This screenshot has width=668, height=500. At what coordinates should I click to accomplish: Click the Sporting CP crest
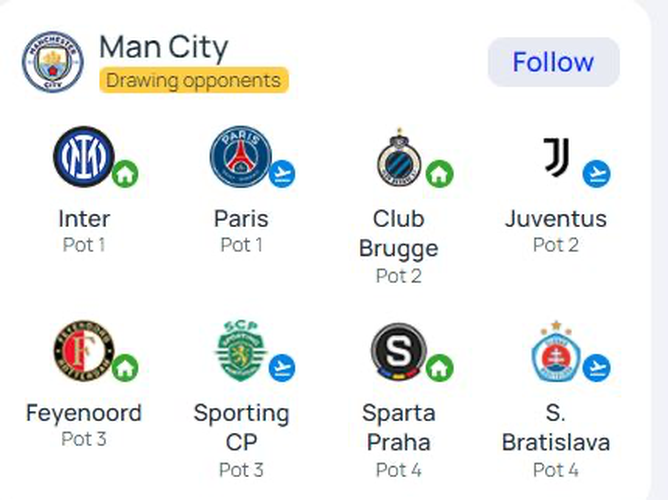241,351
